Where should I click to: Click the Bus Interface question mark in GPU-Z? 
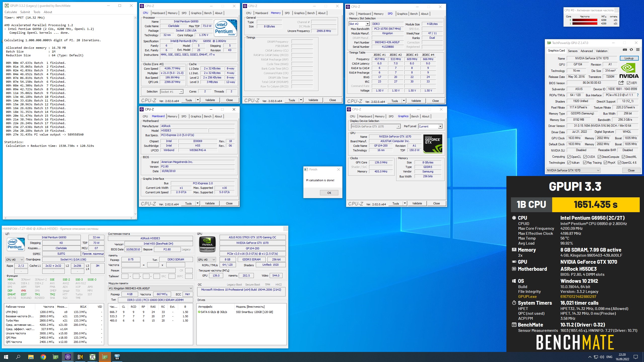tap(638, 95)
